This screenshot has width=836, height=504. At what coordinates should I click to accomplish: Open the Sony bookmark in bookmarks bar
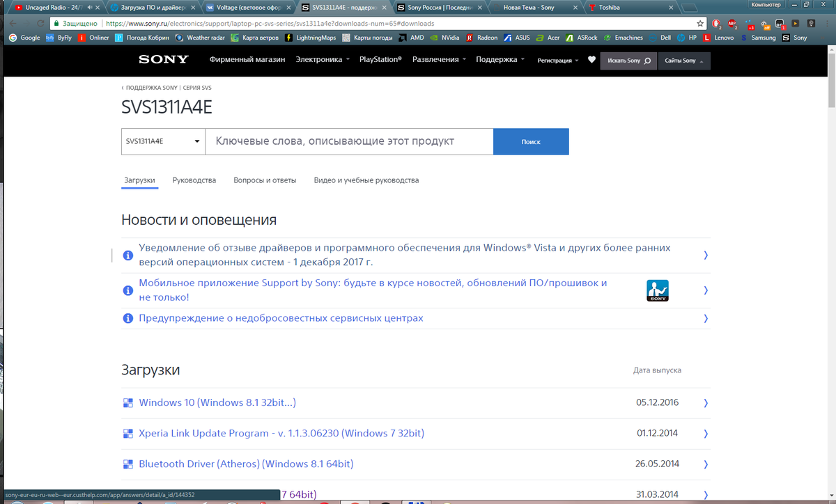795,38
